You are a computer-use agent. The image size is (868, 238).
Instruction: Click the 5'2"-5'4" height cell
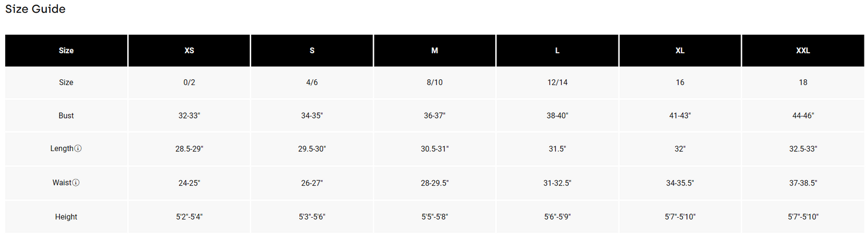click(x=189, y=217)
